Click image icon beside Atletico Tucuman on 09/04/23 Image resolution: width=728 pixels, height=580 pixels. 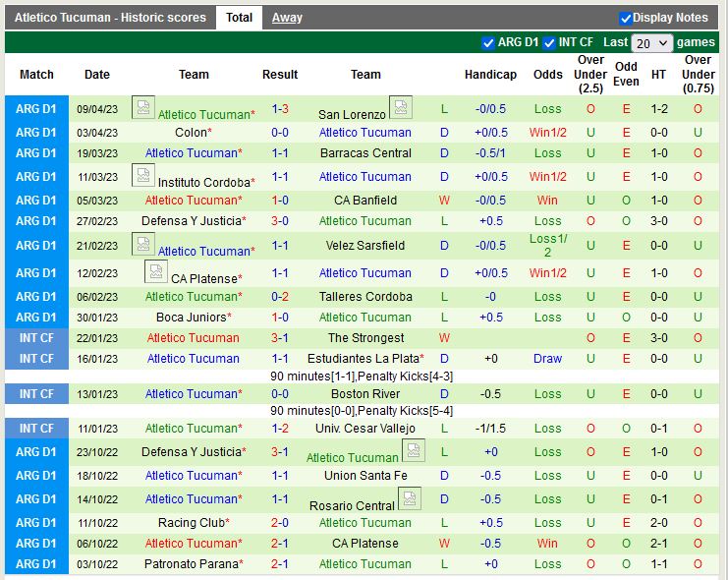tap(143, 108)
